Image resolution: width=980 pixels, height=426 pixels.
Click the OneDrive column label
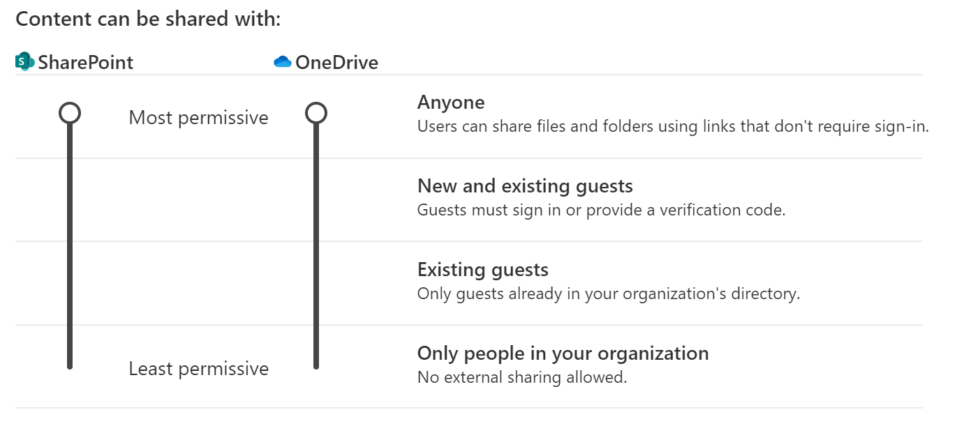point(336,63)
